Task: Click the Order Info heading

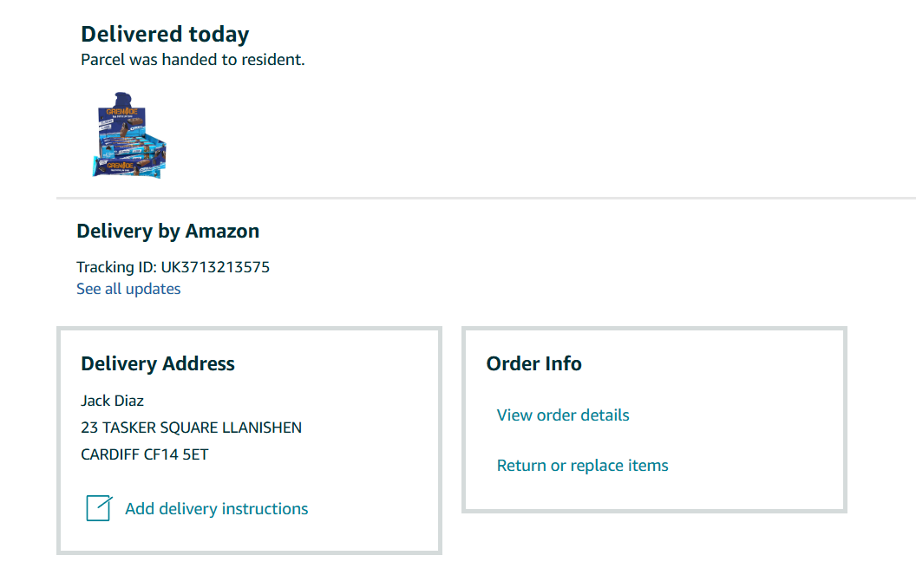Action: coord(533,363)
